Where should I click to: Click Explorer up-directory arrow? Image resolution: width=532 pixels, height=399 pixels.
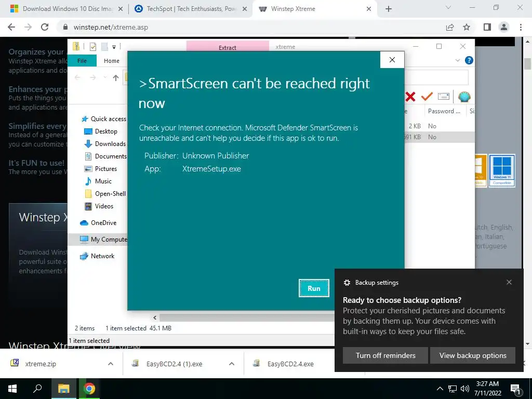[x=116, y=78]
